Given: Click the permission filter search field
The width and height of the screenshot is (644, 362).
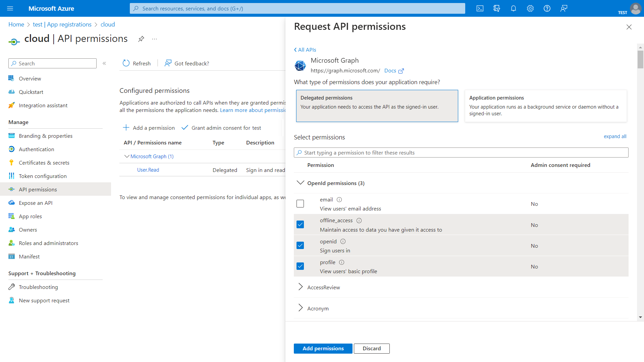Looking at the screenshot, I should click(x=461, y=153).
